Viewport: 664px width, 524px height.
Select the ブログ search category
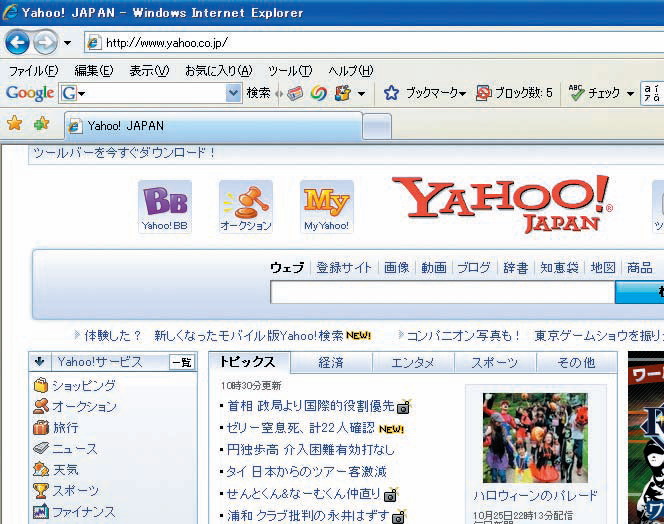pos(474,268)
